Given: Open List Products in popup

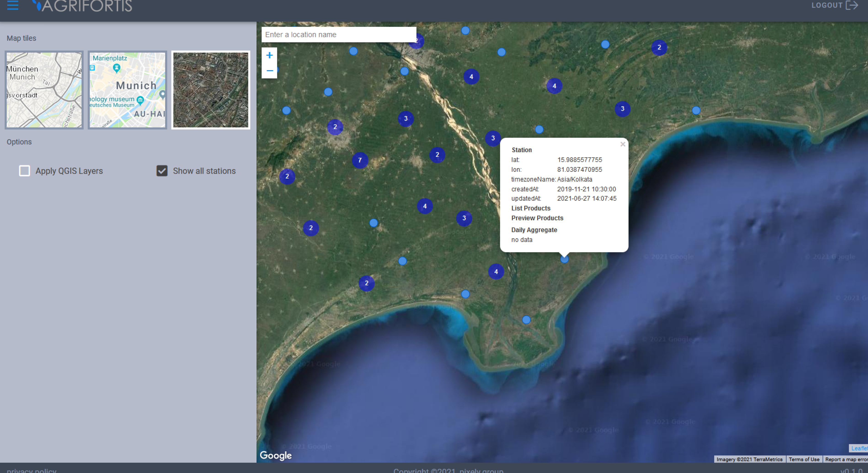Looking at the screenshot, I should click(x=531, y=208).
